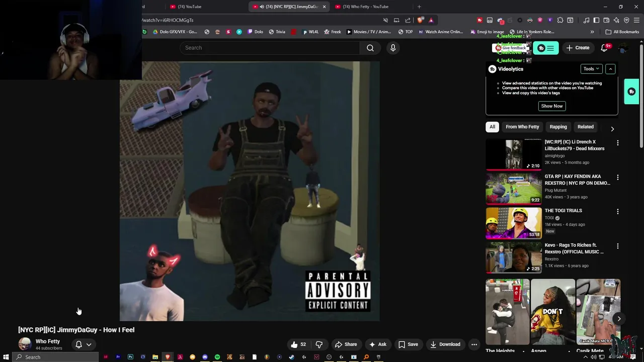Expand the Videolytics Tools dropdown

(x=591, y=69)
